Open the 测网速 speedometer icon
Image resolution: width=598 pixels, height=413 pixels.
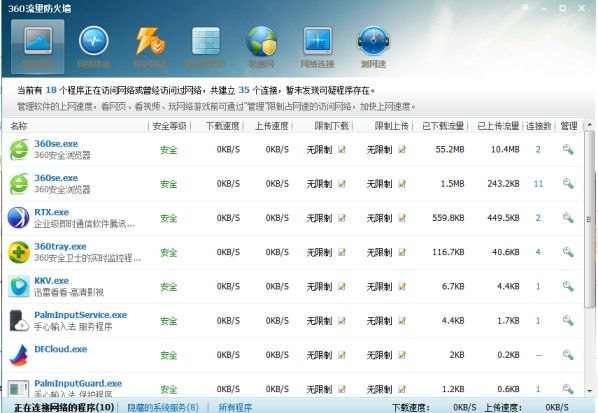click(373, 41)
